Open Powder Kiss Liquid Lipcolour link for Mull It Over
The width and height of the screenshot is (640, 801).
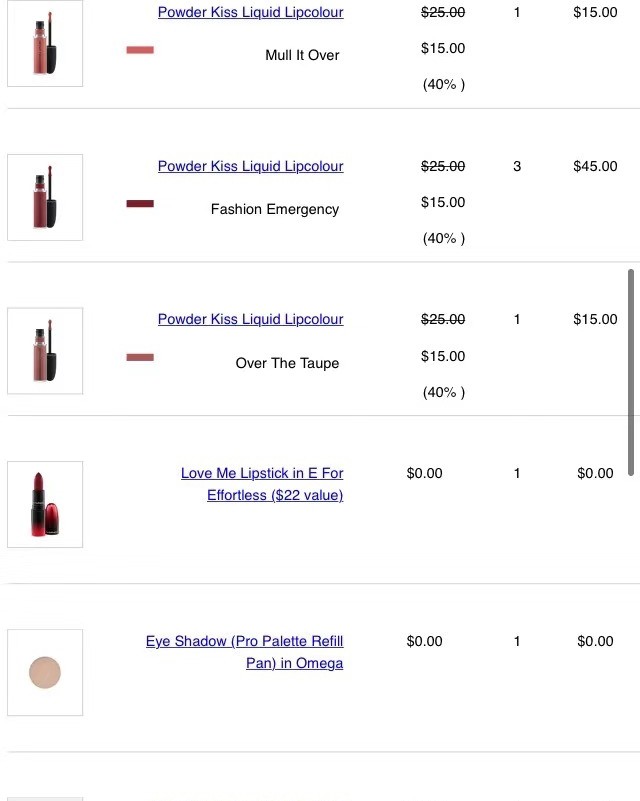[x=250, y=12]
